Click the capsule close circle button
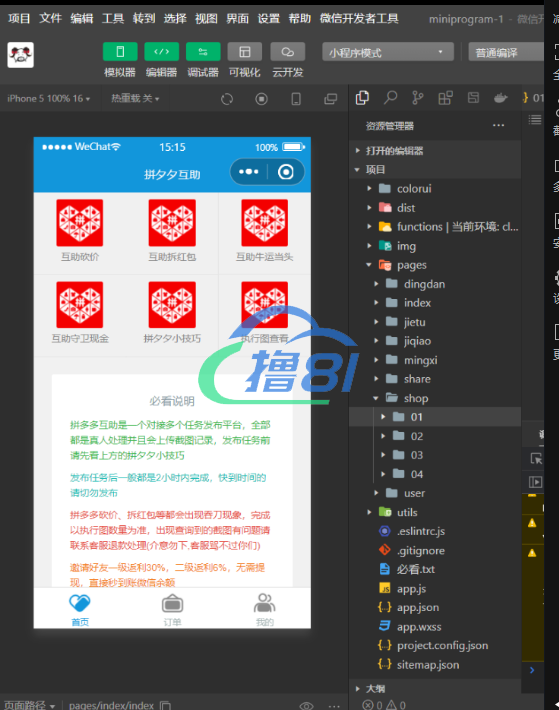Viewport: 559px width, 710px height. [x=286, y=172]
